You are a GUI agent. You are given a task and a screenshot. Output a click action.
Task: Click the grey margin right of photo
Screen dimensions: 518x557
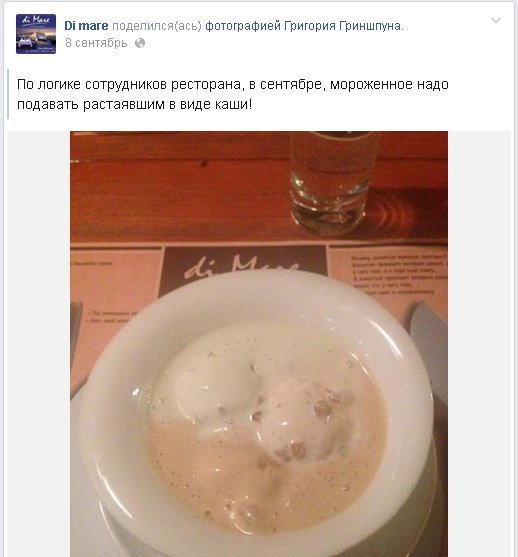click(479, 344)
